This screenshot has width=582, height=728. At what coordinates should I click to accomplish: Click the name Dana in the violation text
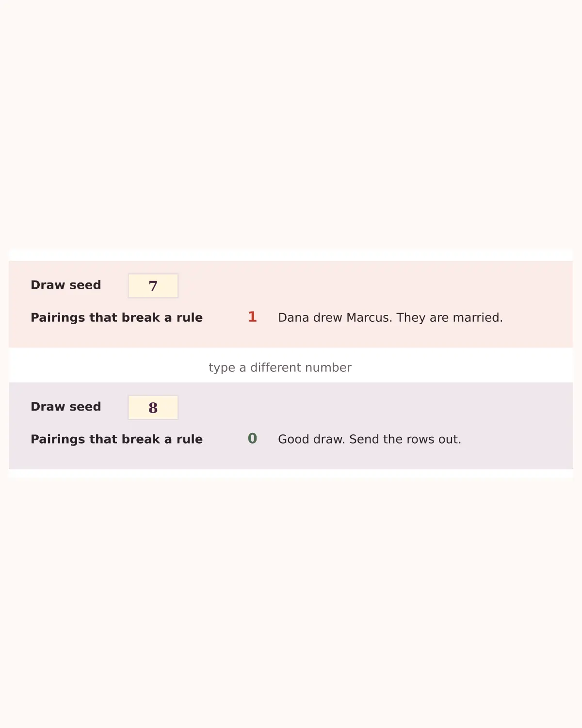tap(293, 317)
